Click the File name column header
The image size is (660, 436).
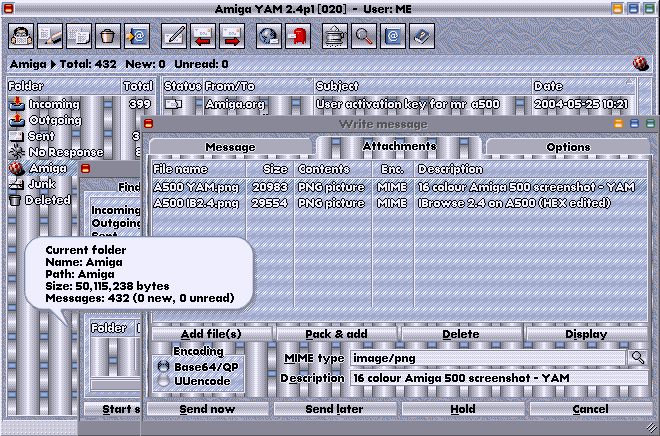(198, 169)
